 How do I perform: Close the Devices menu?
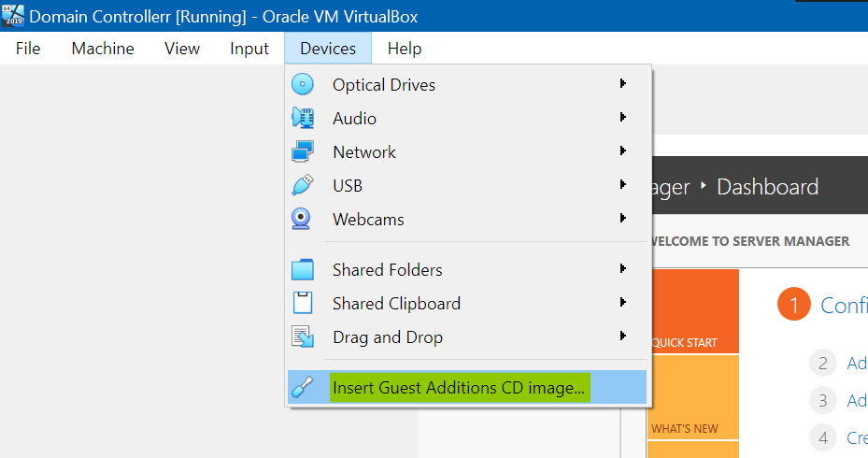328,49
